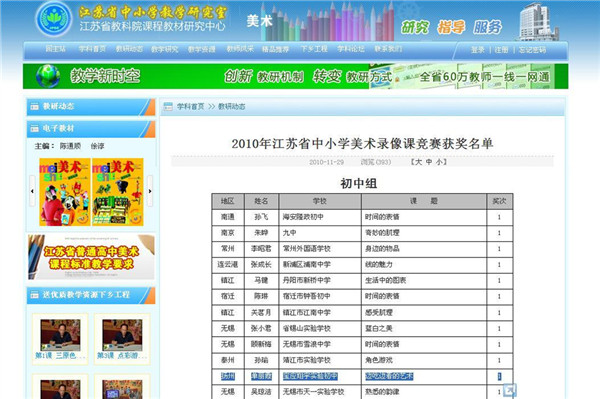
Task: Select the 大 font size option
Action: point(419,162)
